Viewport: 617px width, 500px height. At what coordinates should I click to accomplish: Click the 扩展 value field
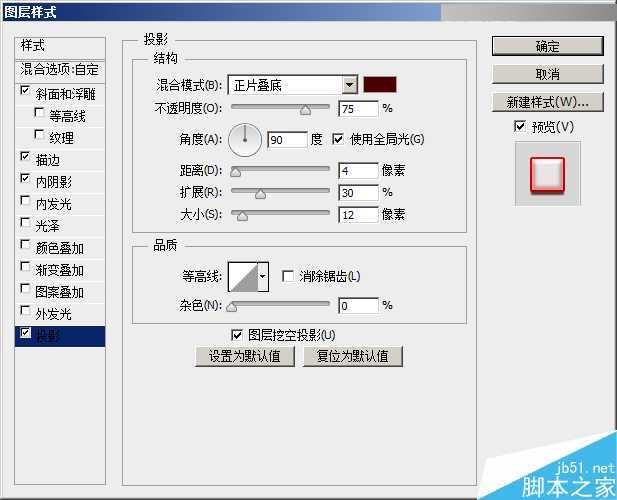[358, 193]
